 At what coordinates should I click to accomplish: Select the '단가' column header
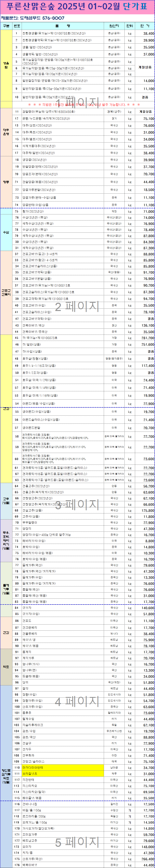tap(145, 26)
